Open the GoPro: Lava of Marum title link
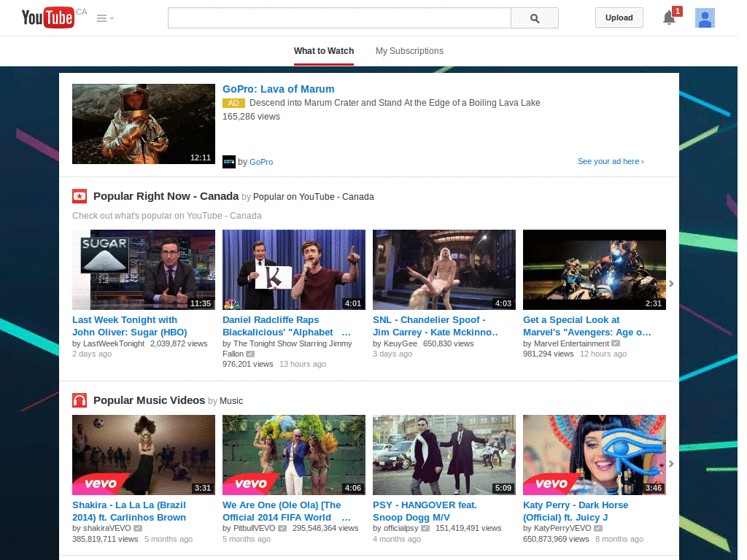This screenshot has height=560, width=747. 278,89
